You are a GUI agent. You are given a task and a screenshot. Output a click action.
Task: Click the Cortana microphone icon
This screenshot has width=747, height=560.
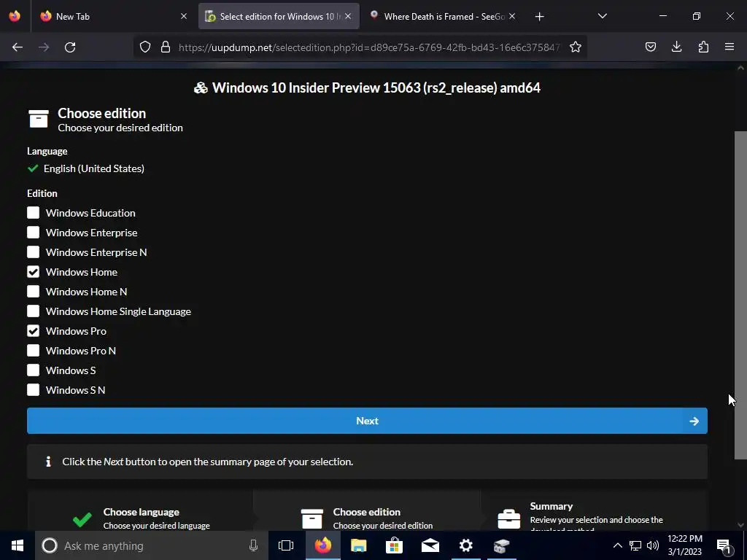click(253, 545)
